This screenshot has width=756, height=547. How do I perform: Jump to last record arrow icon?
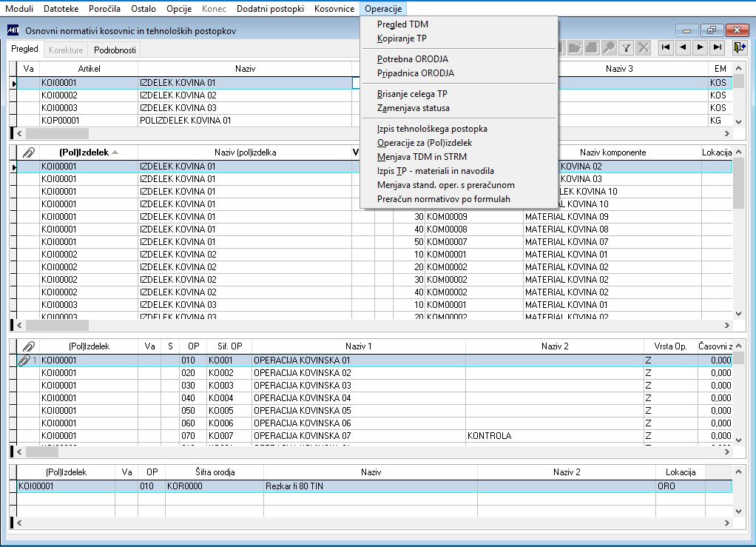[x=718, y=47]
